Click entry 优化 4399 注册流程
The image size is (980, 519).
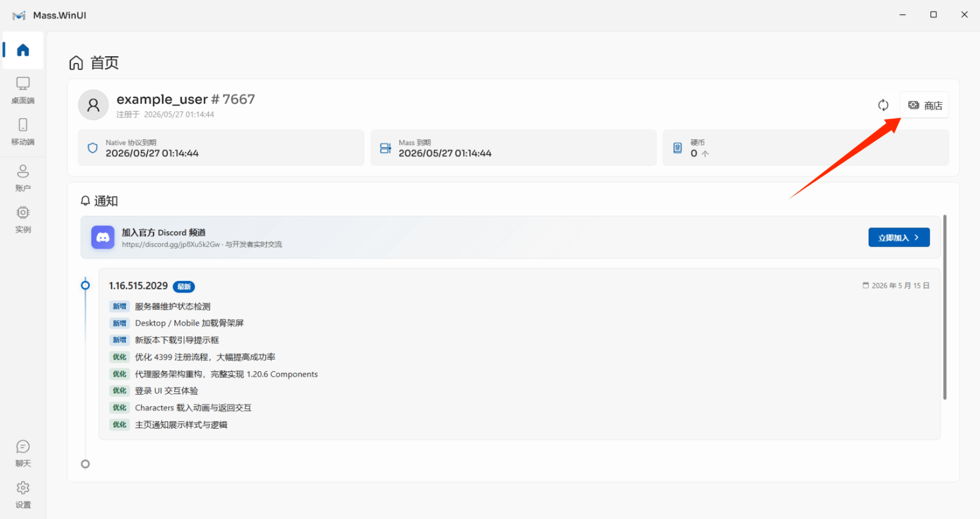(205, 357)
